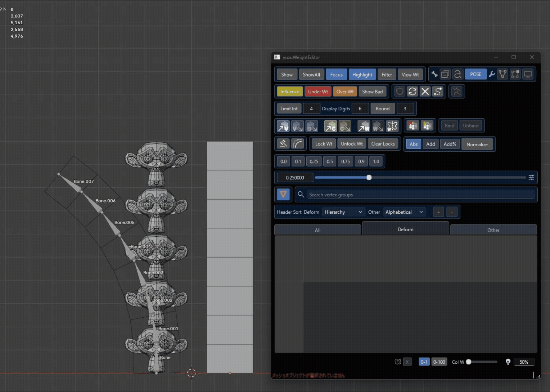Select the Add weight mode
This screenshot has width=550, height=392.
coord(430,144)
